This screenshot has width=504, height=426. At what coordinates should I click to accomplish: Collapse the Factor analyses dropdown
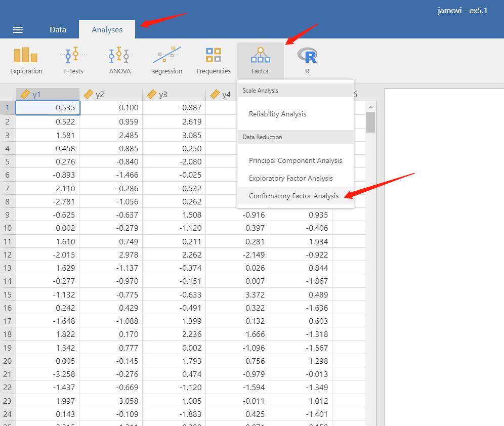click(261, 60)
